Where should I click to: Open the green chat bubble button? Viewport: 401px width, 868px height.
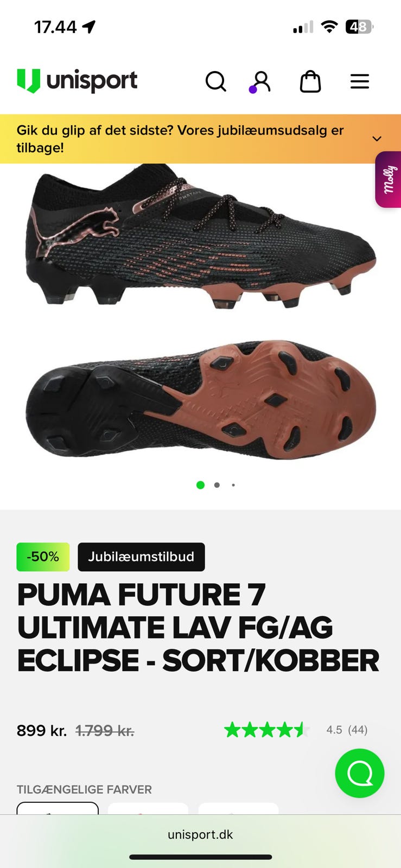(360, 773)
